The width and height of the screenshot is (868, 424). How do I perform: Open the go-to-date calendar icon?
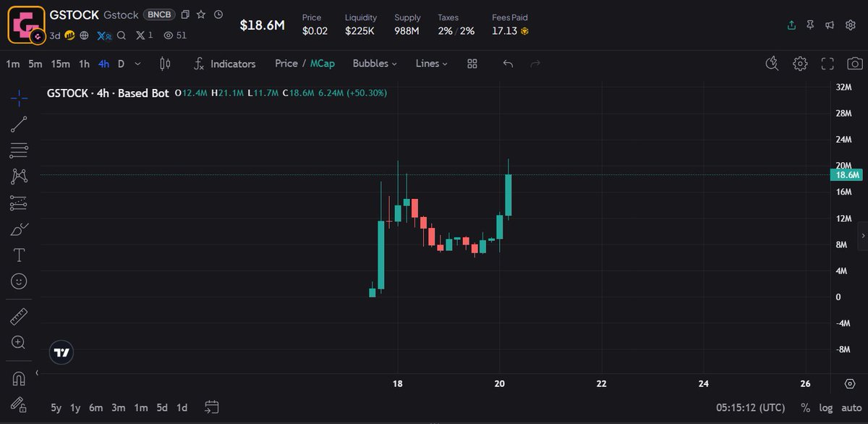click(212, 407)
